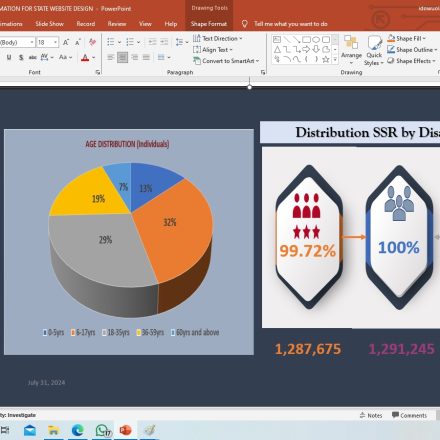Toggle center text alignment
The image size is (440, 440).
pyautogui.click(x=122, y=57)
